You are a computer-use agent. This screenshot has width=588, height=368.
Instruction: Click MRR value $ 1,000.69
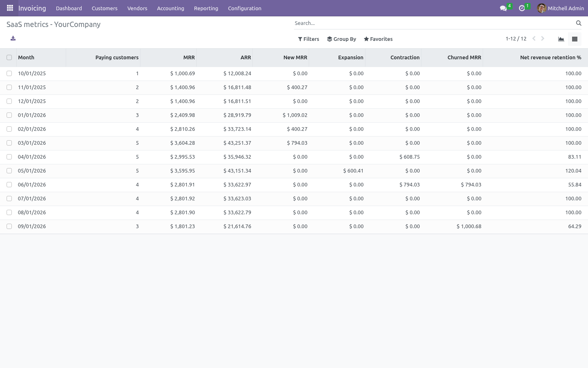(183, 74)
